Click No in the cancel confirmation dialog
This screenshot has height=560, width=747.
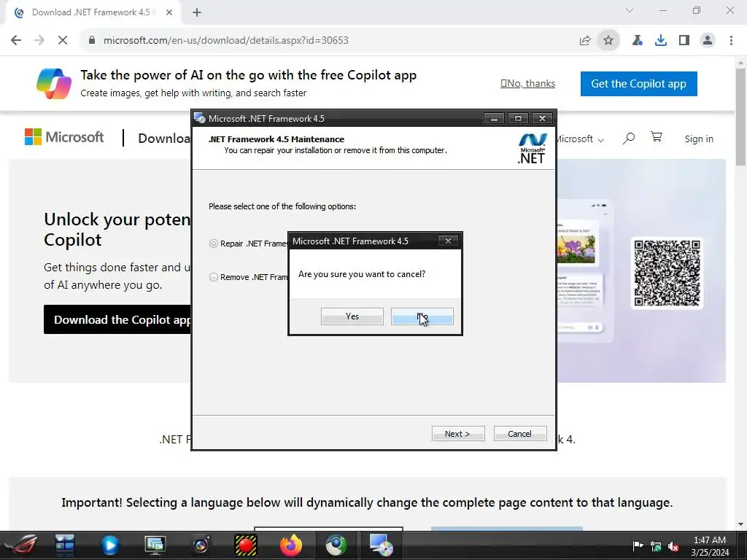click(422, 316)
